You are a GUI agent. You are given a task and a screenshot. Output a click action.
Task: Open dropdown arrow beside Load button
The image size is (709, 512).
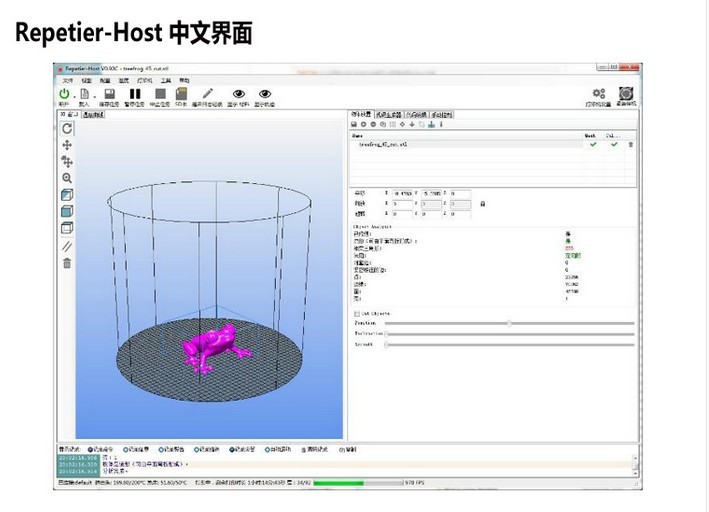[x=96, y=95]
